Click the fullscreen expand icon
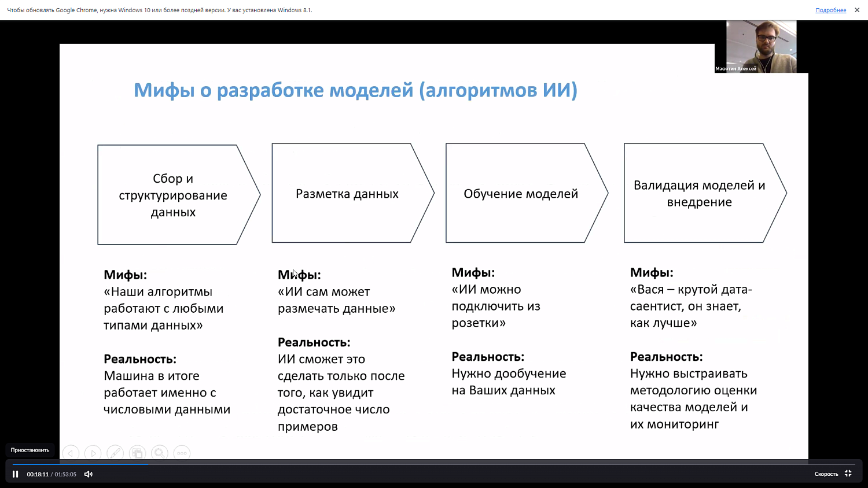The image size is (868, 488). (847, 474)
